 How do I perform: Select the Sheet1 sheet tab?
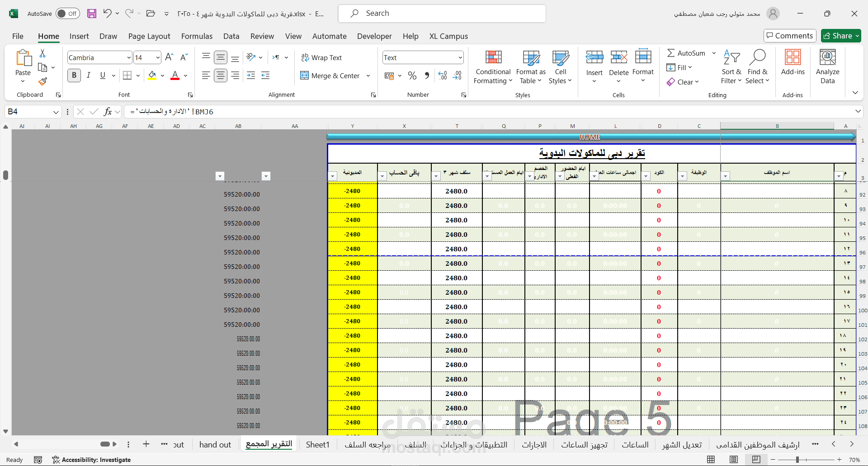pos(318,444)
